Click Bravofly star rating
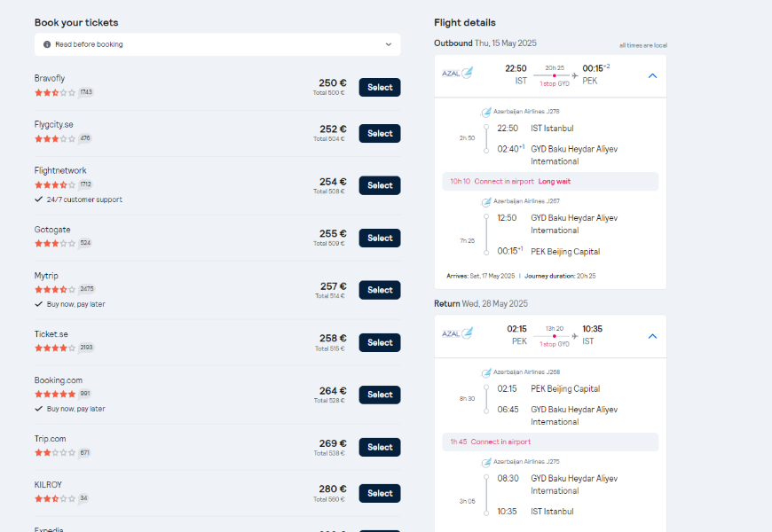Viewport: 772px width, 532px height. pos(55,92)
